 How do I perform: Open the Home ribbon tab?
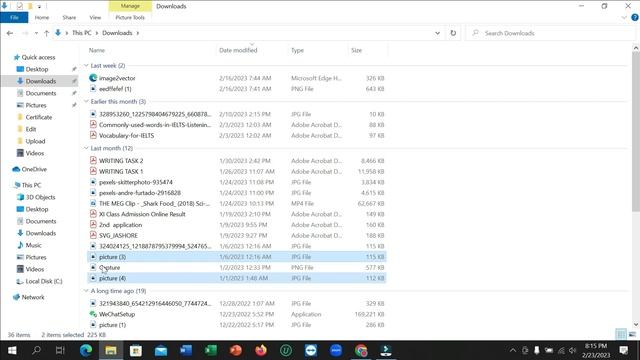[x=42, y=18]
